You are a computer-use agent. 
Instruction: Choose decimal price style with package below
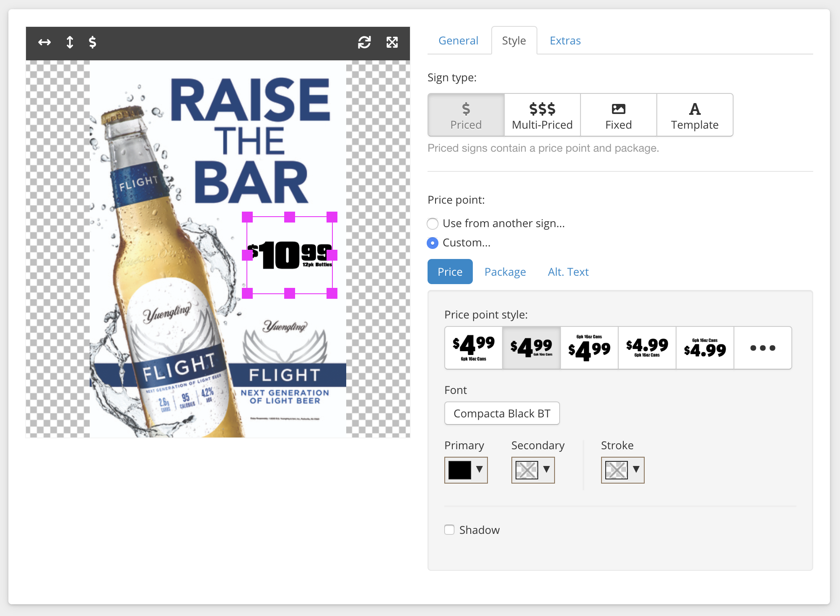click(647, 348)
